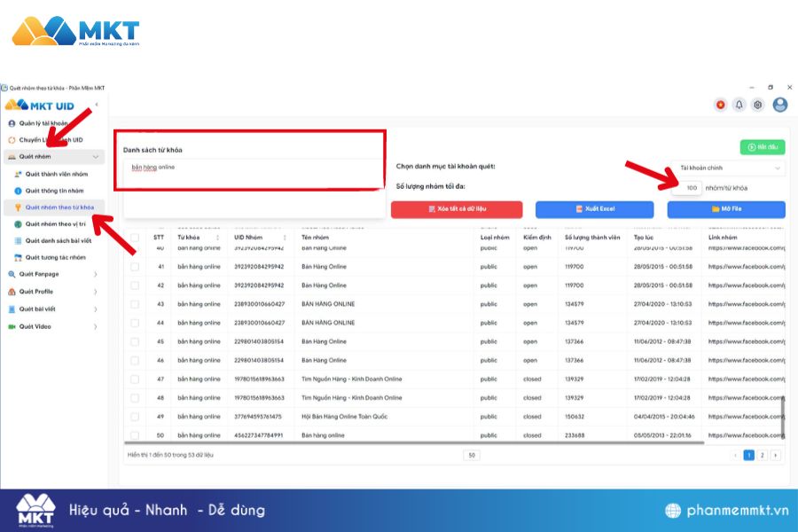Viewport: 798px width, 532px height.
Task: Go to the previous page arrow
Action: [735, 455]
